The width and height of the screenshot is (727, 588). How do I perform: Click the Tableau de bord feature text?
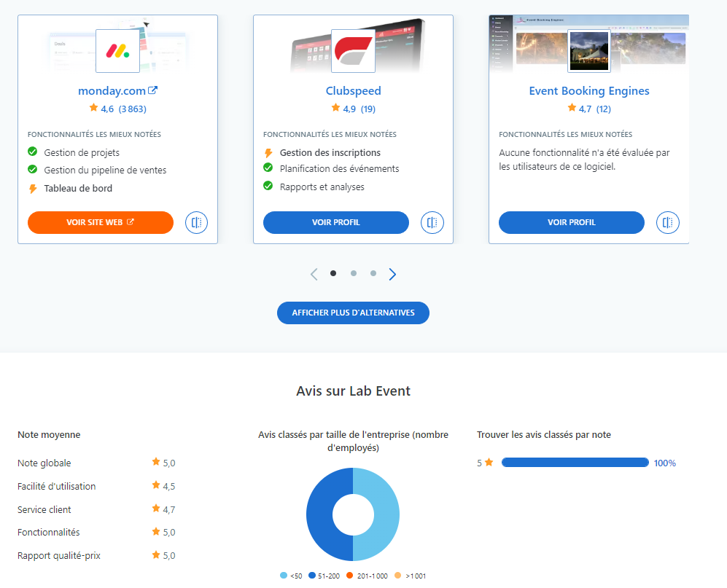point(78,188)
